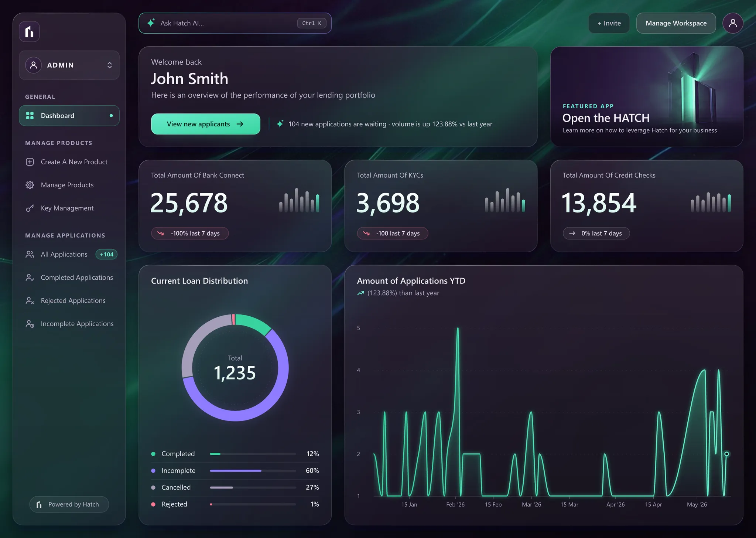Screen dimensions: 756x538
Task: Click the Ask Hatch AI sparkle icon
Action: (151, 23)
